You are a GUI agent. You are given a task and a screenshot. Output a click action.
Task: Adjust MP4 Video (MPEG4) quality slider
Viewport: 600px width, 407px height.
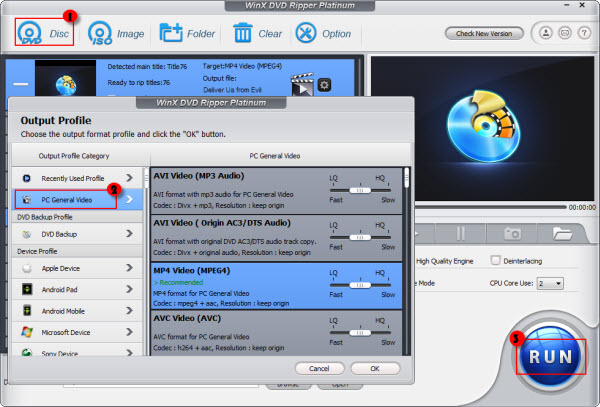pos(360,285)
